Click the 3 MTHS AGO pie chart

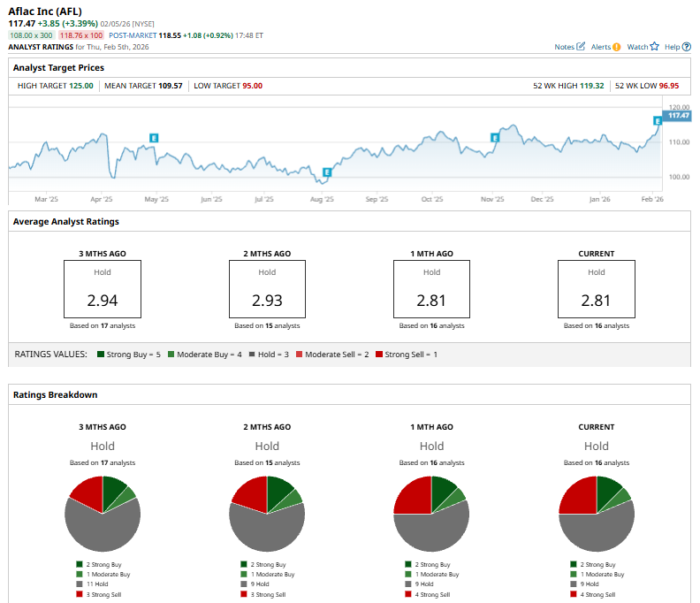coord(103,514)
